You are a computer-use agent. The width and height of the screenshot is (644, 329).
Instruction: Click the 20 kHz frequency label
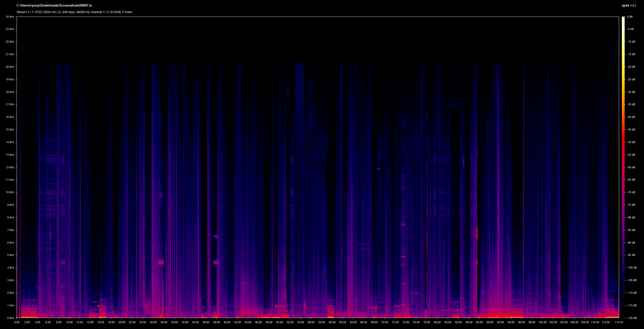click(10, 67)
